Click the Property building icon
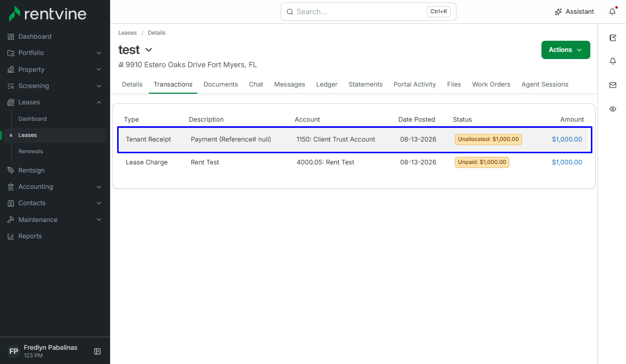 [x=11, y=70]
